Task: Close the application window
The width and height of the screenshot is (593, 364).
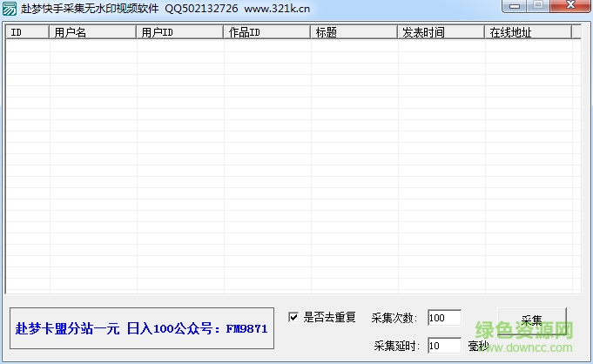Action: [570, 6]
